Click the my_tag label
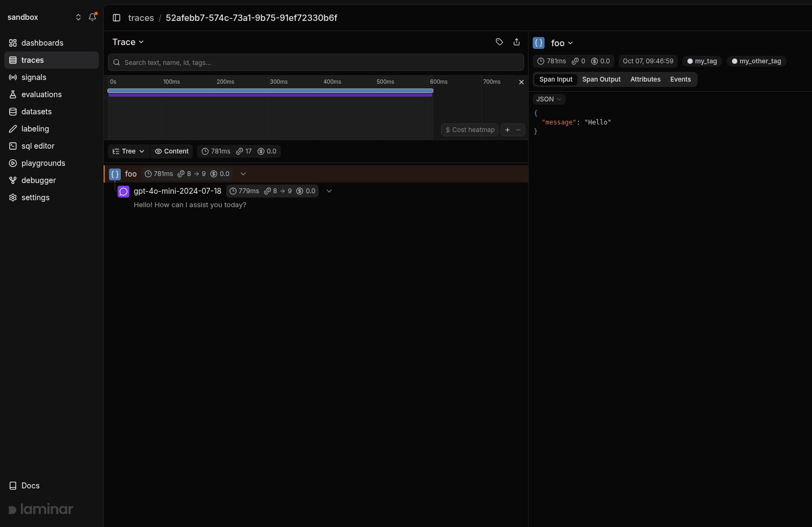 [x=702, y=61]
